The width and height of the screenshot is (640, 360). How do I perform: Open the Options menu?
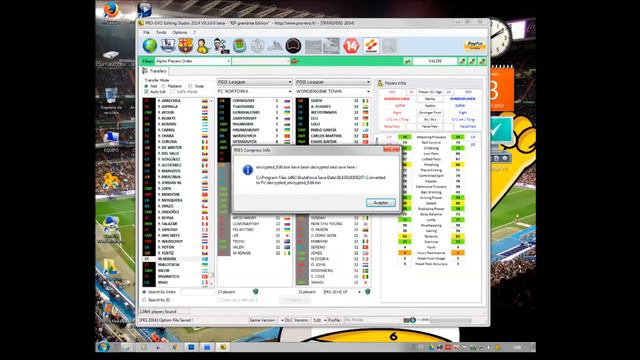[180, 32]
